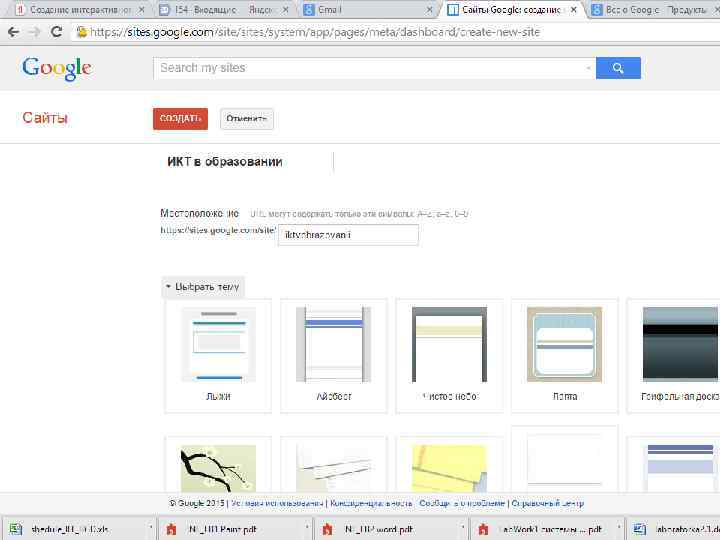Image resolution: width=720 pixels, height=540 pixels.
Task: Open the downloaded Paint.pdf file
Action: pyautogui.click(x=223, y=529)
